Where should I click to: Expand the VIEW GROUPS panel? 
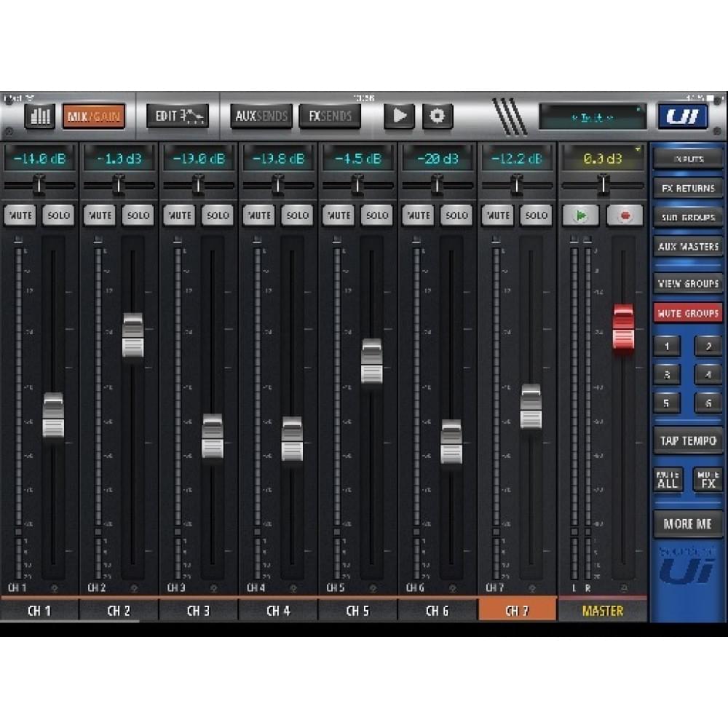pos(687,283)
